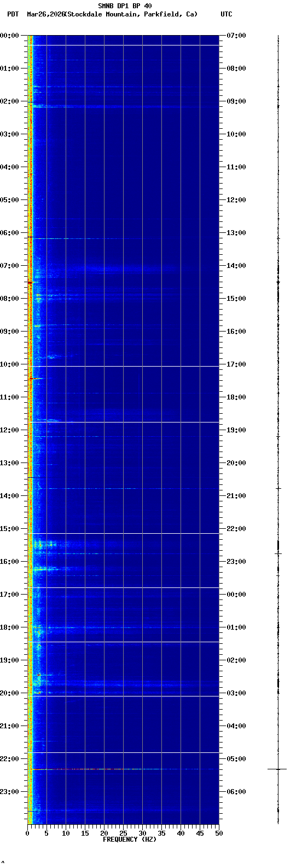Screen dimensions: 302x868
Task: Click the 09:00 PDT time label on left axis
Action: [9, 331]
